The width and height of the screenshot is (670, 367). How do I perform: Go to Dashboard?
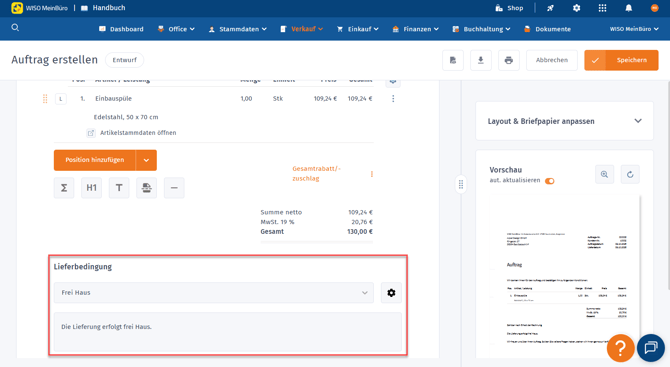click(121, 29)
